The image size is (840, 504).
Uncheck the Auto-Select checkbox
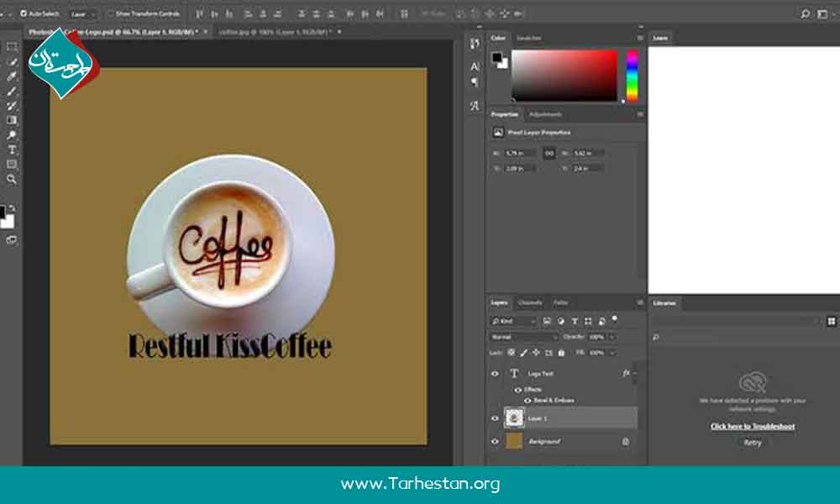click(23, 13)
